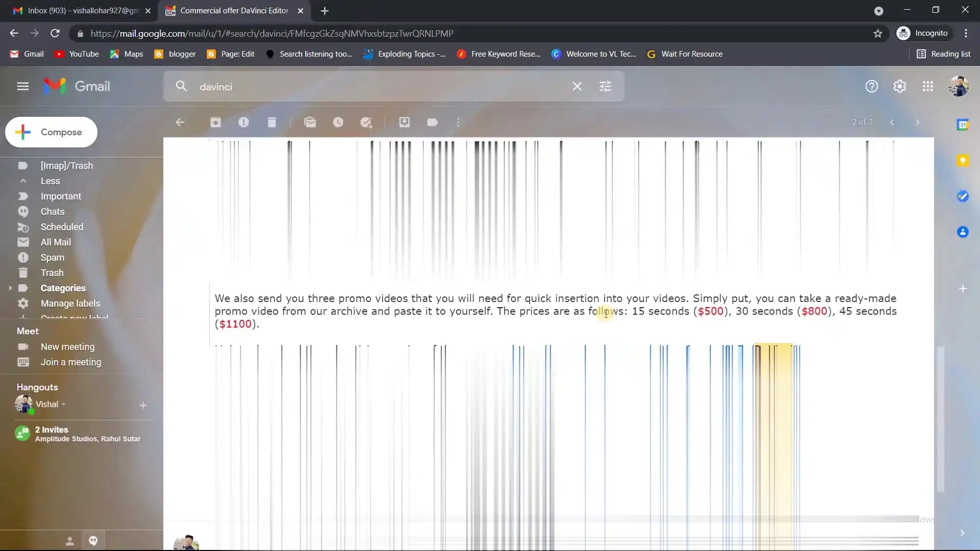Expand the Categories label
The image size is (980, 551).
click(10, 288)
